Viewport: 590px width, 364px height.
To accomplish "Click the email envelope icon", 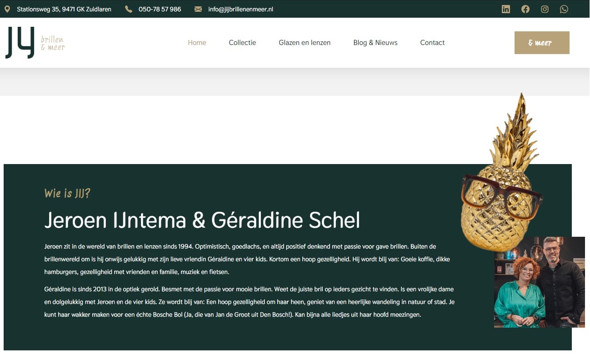I will point(198,9).
